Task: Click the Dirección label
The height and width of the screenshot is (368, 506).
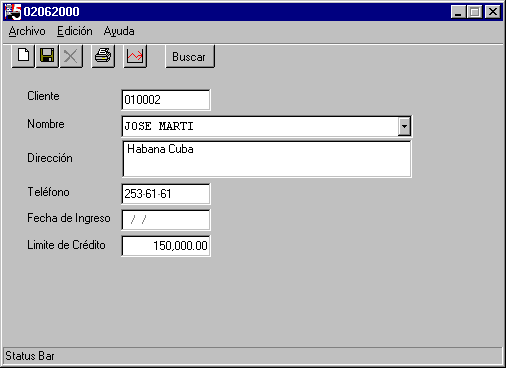Action: coord(50,158)
